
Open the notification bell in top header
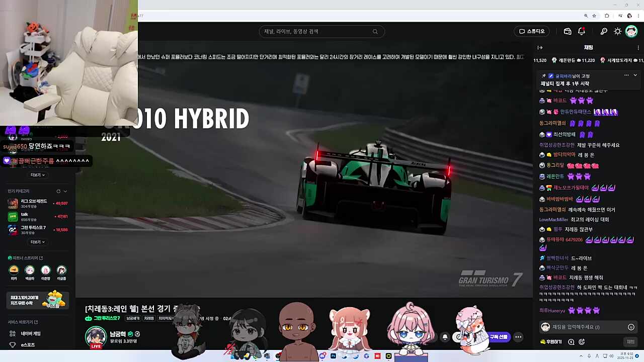click(x=582, y=31)
